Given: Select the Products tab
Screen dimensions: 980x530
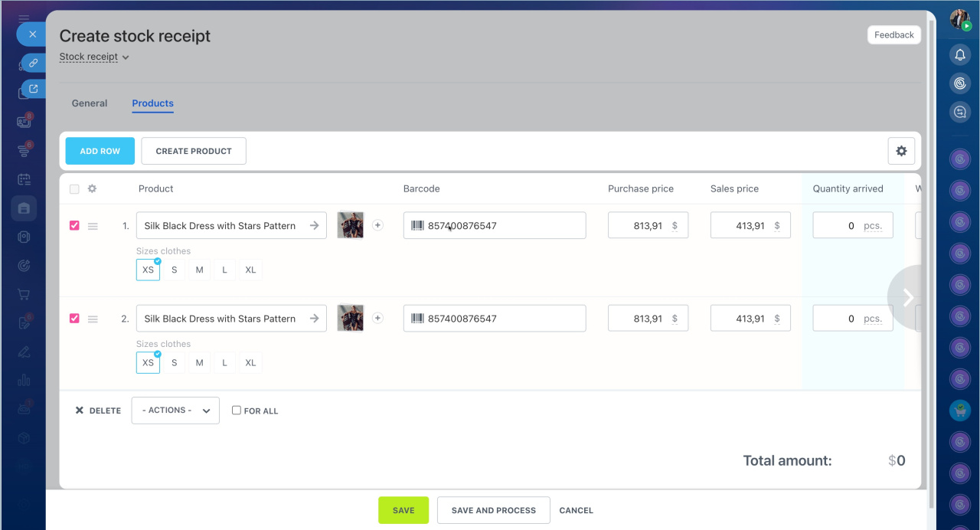Looking at the screenshot, I should coord(152,103).
